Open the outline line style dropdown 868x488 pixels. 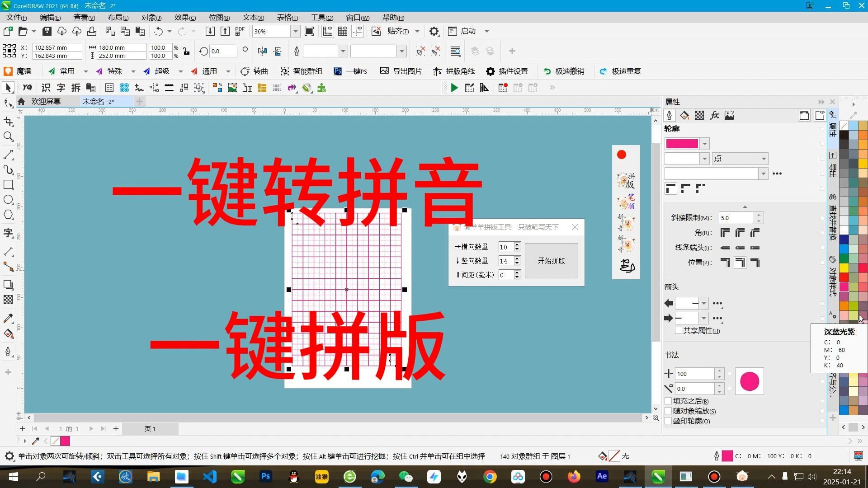tap(764, 173)
